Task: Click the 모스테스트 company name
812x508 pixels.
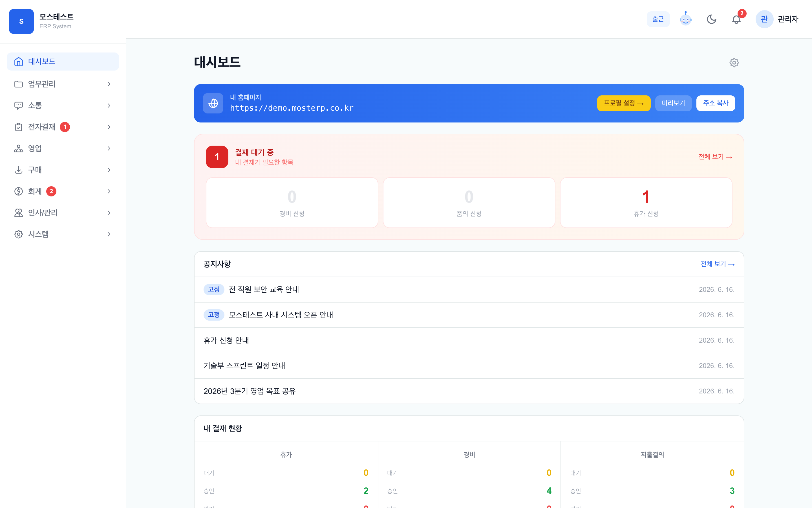Action: [x=56, y=16]
